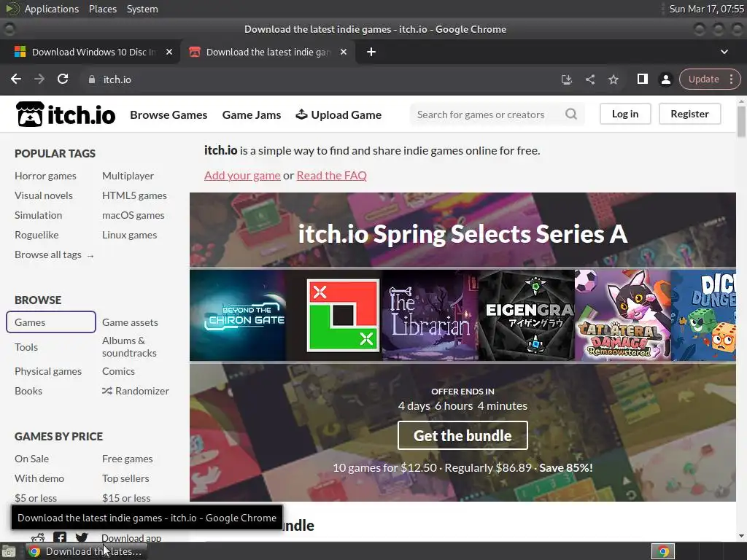Open the Catlateral Damage Remeowstered thumbnail
Viewport: 747px width, 560px height.
point(623,315)
